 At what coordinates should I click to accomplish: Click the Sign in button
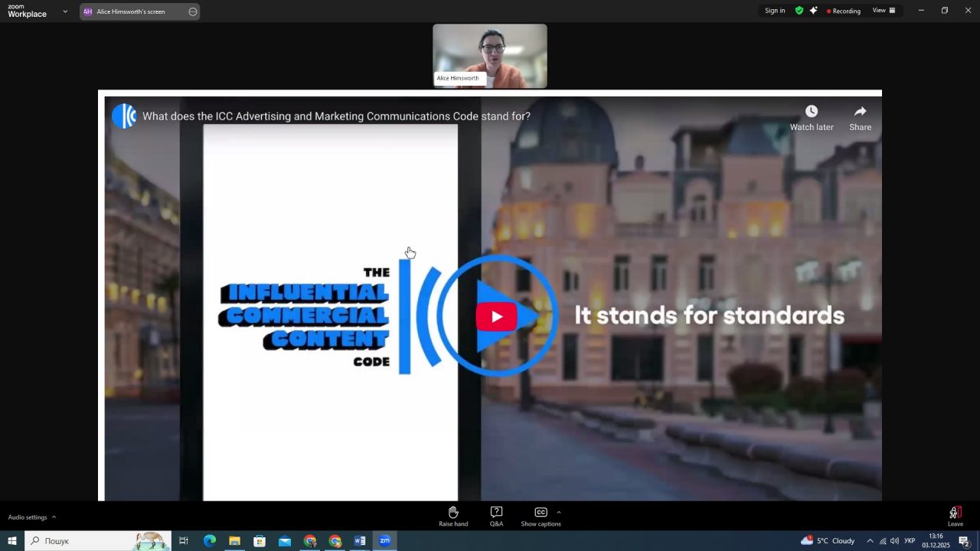775,11
